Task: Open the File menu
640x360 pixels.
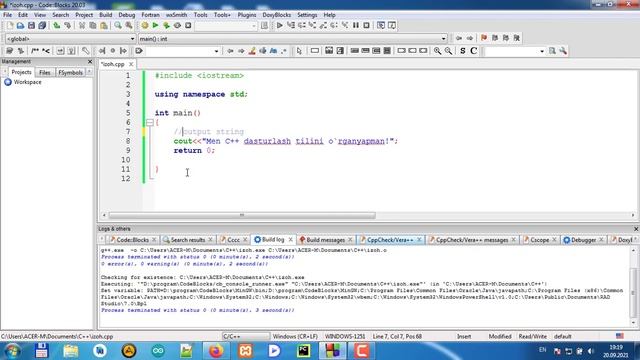Action: click(x=7, y=15)
